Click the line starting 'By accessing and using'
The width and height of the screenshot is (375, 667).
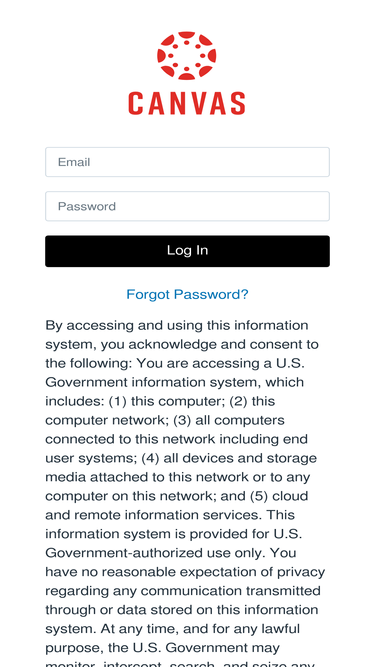(177, 326)
